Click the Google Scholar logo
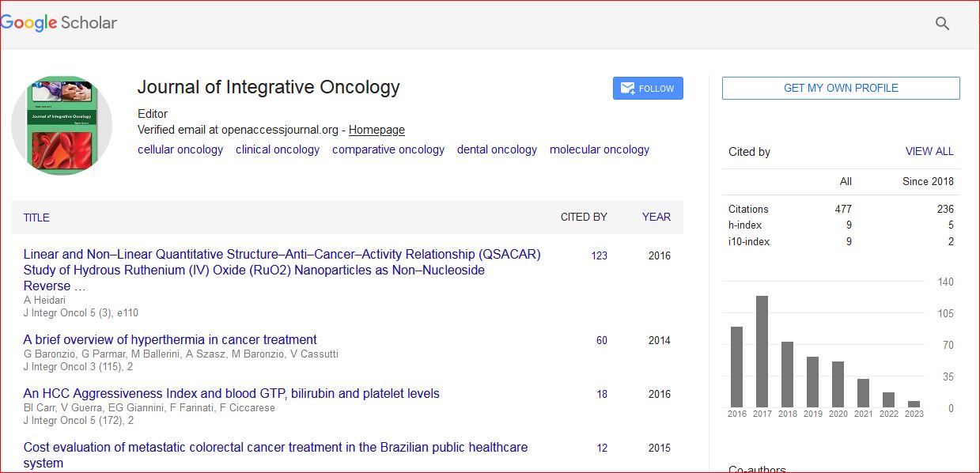The image size is (980, 473). [59, 22]
